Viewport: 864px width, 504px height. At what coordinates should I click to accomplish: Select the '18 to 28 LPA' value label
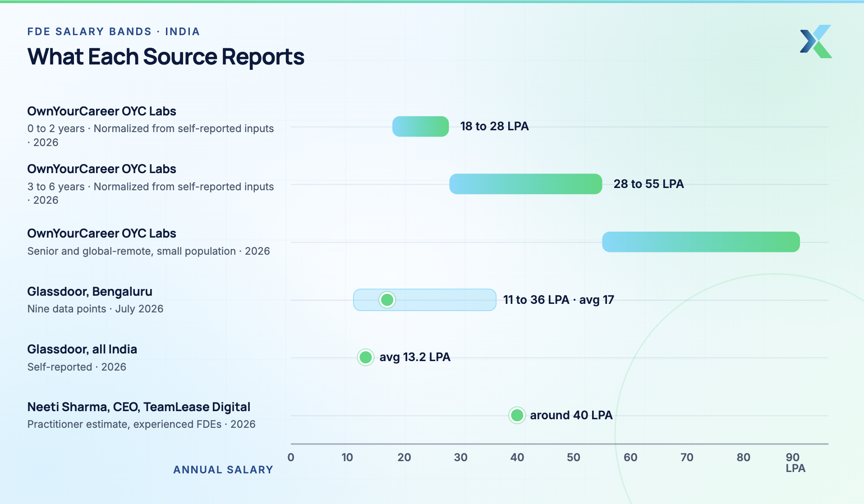click(x=495, y=126)
